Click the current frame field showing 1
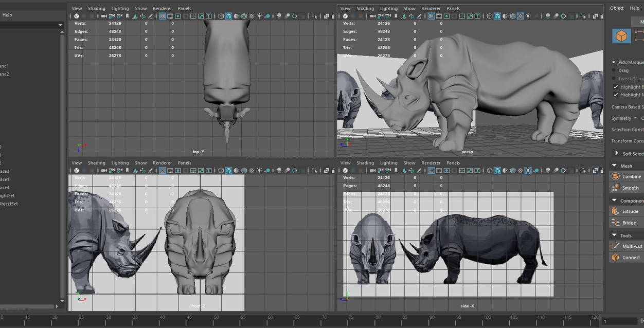The height and width of the screenshot is (328, 644). coord(620,321)
